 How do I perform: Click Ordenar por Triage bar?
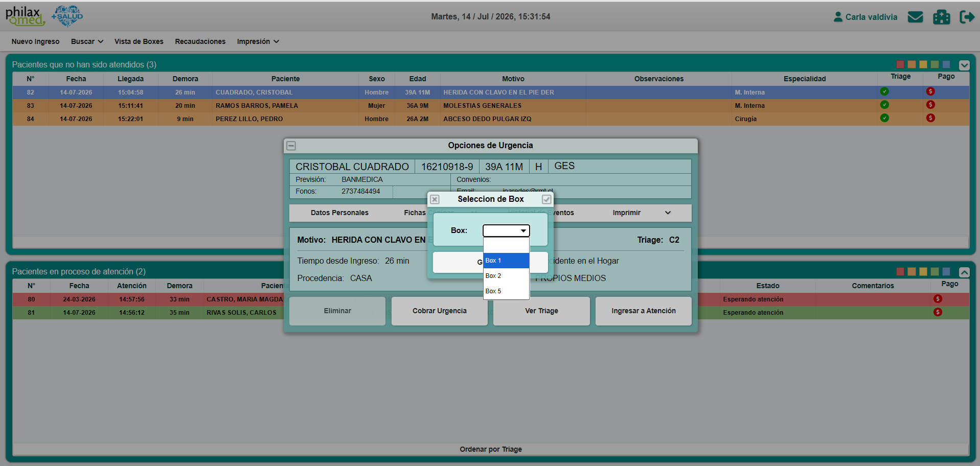pyautogui.click(x=491, y=449)
